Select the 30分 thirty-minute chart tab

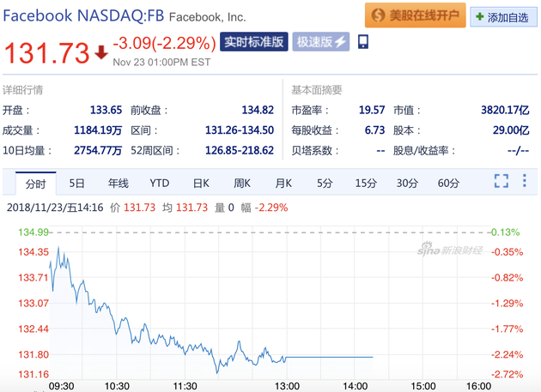coord(407,183)
